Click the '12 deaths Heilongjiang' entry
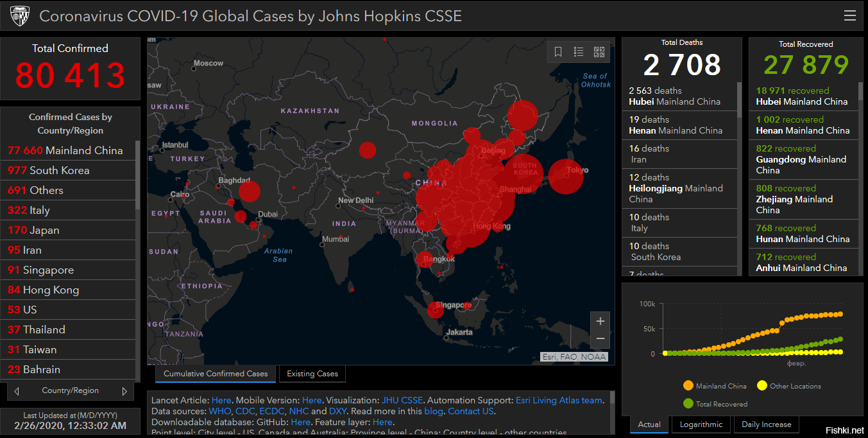 [x=679, y=188]
